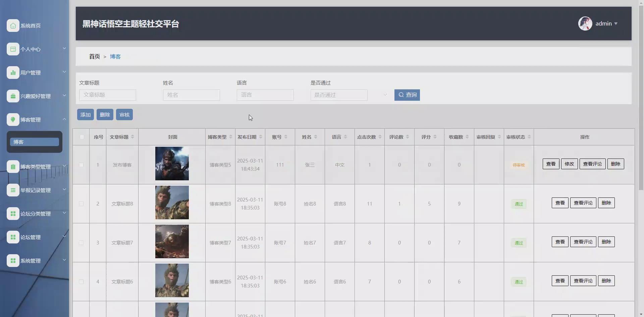
Task: Click 查看 for the 文章标题7 row
Action: coord(560,242)
